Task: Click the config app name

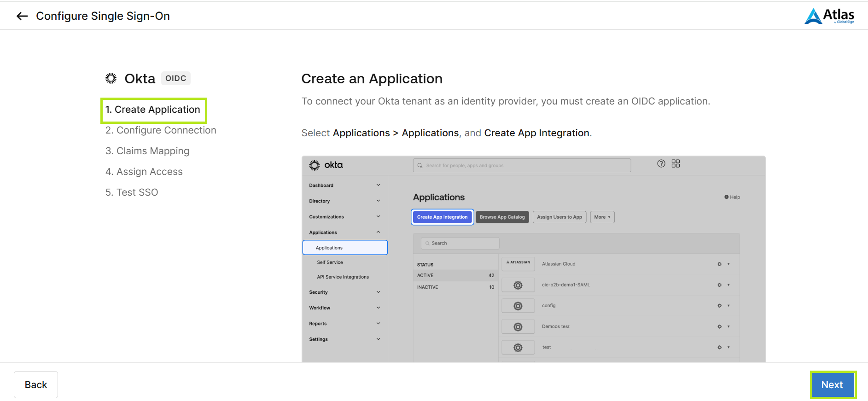Action: coord(549,306)
